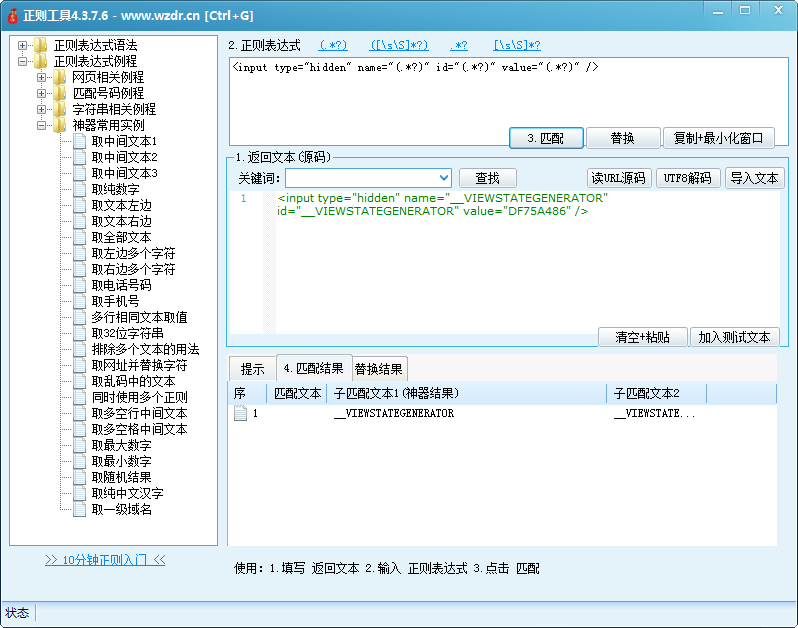Switch to the 替换结果 tab
Viewport: 798px width, 628px height.
pos(380,368)
